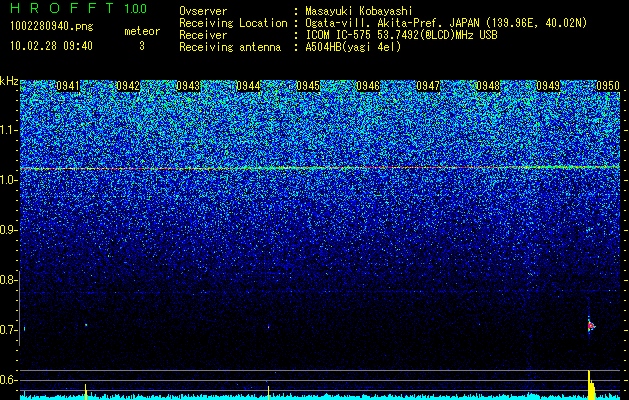Select the file name 1002280940.png
Viewport: 629px width, 400px height.
tap(52, 26)
